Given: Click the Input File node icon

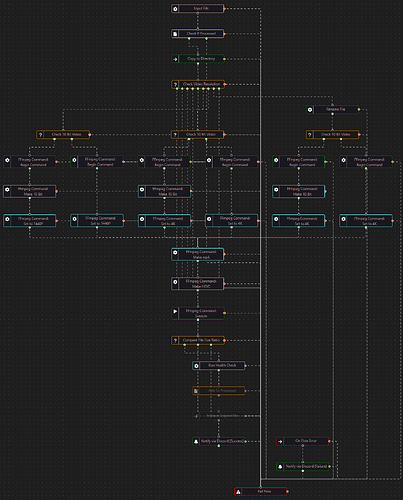Looking at the screenshot, I should click(175, 9).
